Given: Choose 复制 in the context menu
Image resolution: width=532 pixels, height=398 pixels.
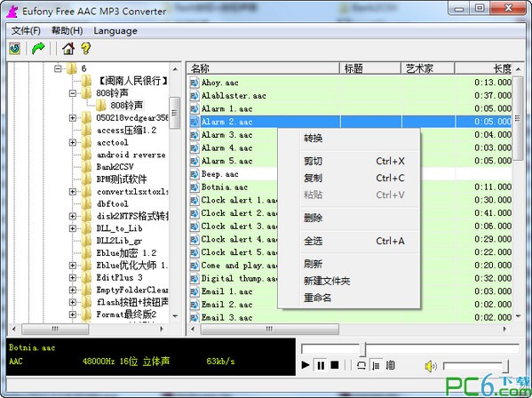Looking at the screenshot, I should click(349, 178).
